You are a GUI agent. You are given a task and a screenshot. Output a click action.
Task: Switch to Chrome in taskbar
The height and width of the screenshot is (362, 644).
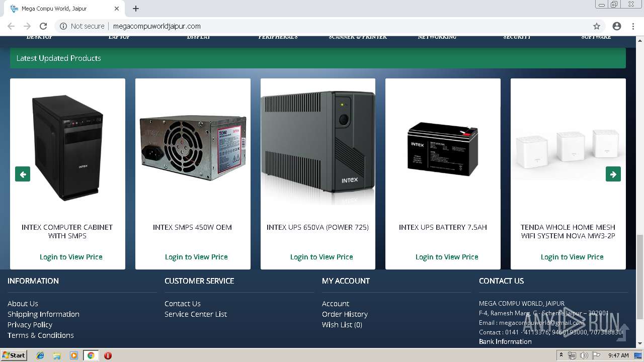(91, 355)
